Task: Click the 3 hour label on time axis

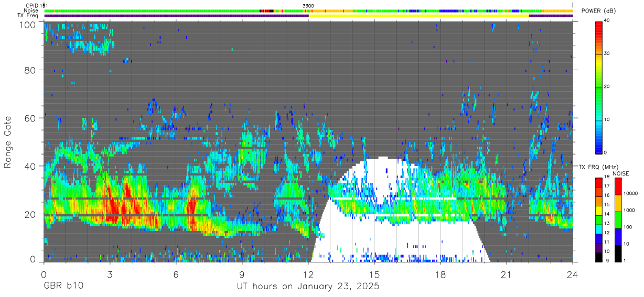Action: point(110,274)
